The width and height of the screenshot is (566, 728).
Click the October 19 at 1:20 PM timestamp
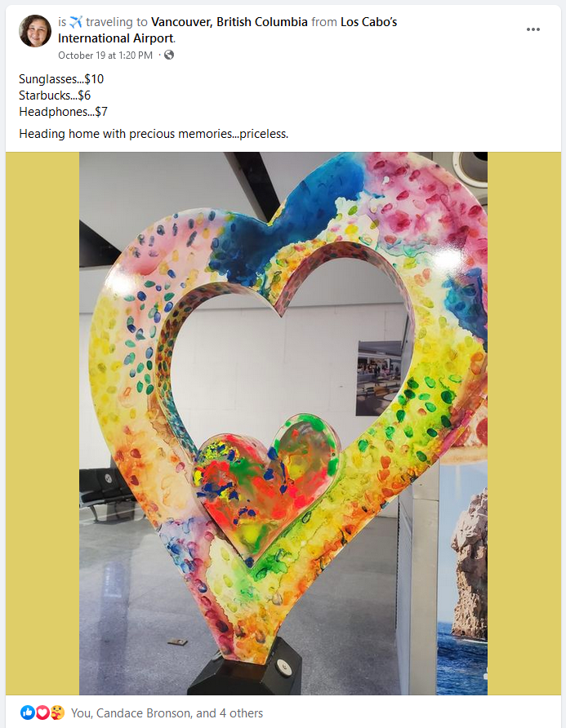point(105,55)
